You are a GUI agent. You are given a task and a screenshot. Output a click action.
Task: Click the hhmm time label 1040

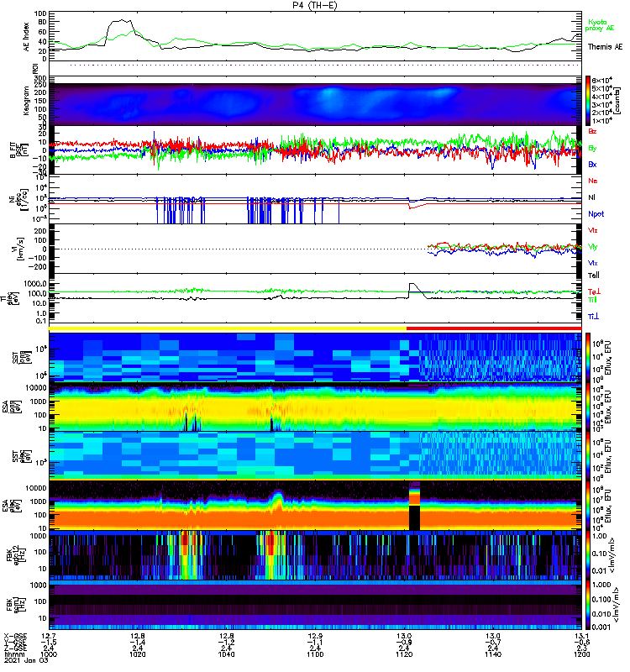tap(226, 654)
